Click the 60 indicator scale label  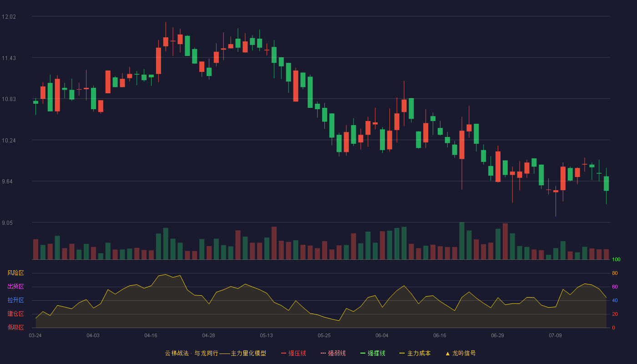coord(615,287)
